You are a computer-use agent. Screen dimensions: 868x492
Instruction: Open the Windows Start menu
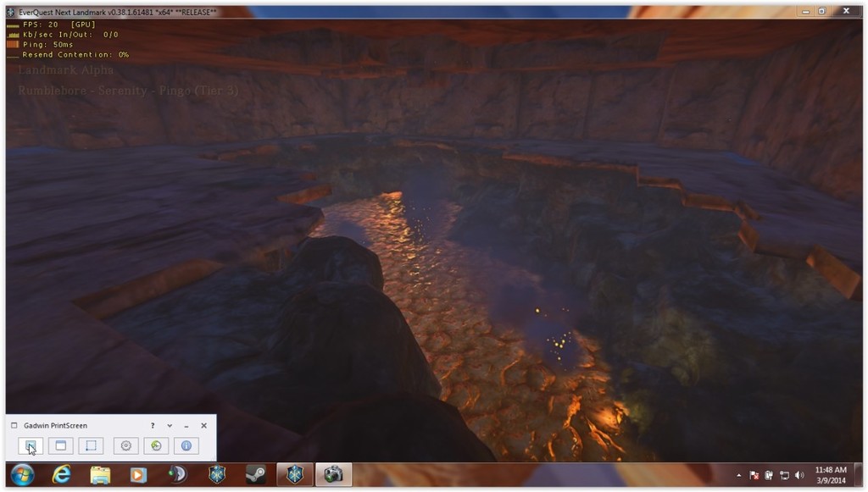22,475
